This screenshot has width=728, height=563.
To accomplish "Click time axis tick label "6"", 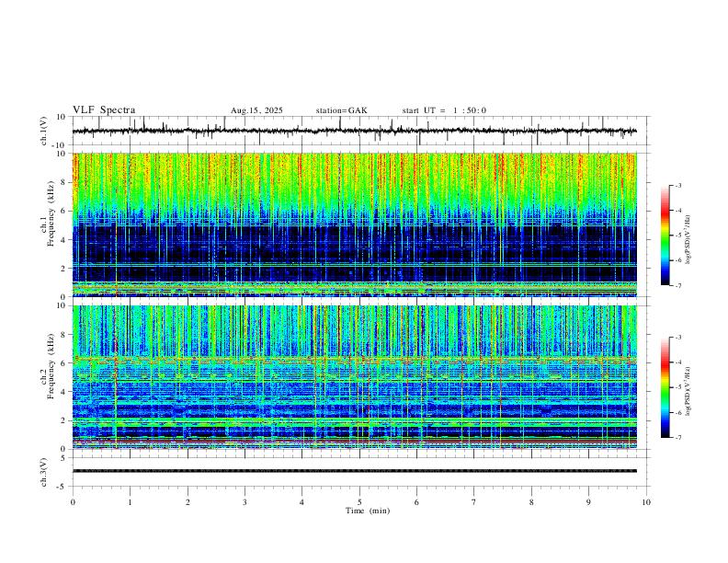I will pos(417,502).
